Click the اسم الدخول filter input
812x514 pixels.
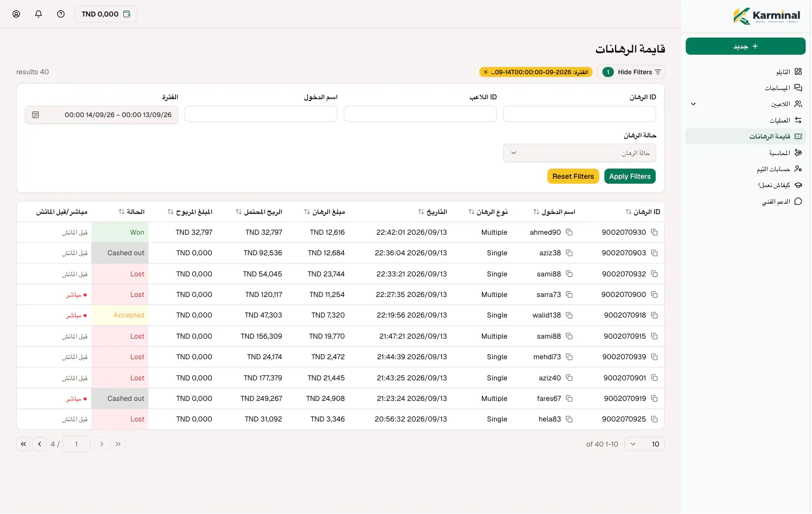click(261, 114)
